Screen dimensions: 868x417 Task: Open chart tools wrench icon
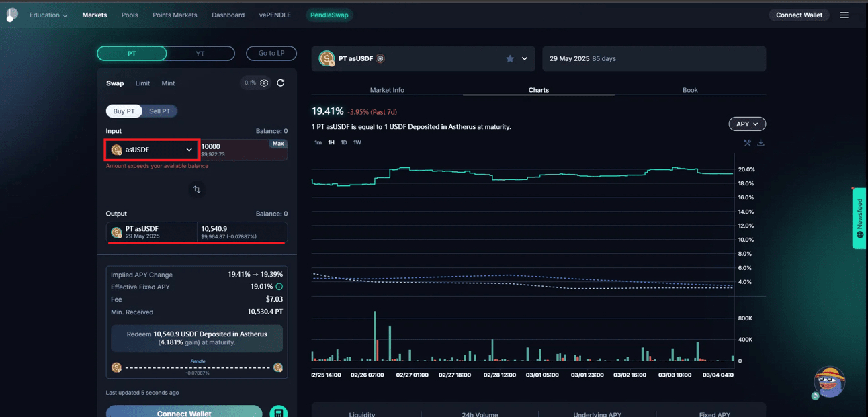coord(747,143)
